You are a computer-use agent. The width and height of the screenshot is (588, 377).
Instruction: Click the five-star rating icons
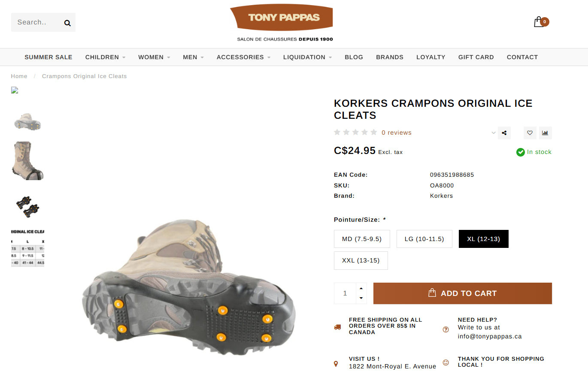point(355,133)
